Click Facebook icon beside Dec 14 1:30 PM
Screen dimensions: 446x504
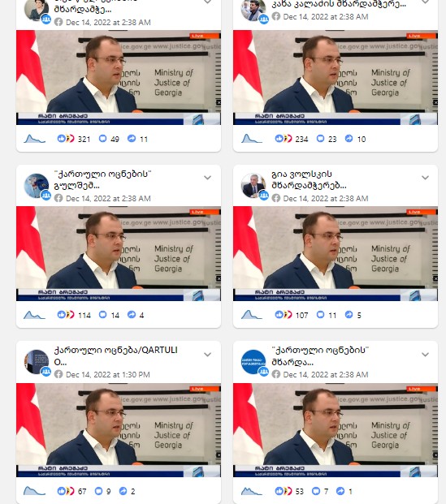point(58,374)
